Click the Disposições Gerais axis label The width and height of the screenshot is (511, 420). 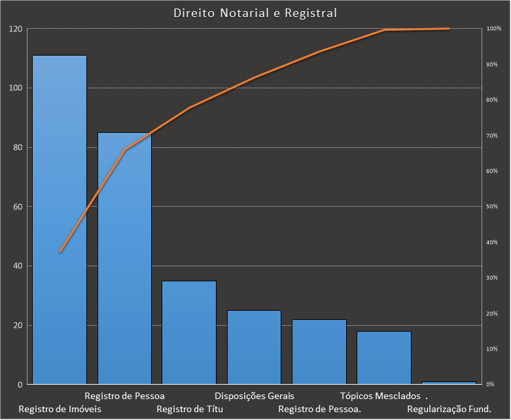255,396
